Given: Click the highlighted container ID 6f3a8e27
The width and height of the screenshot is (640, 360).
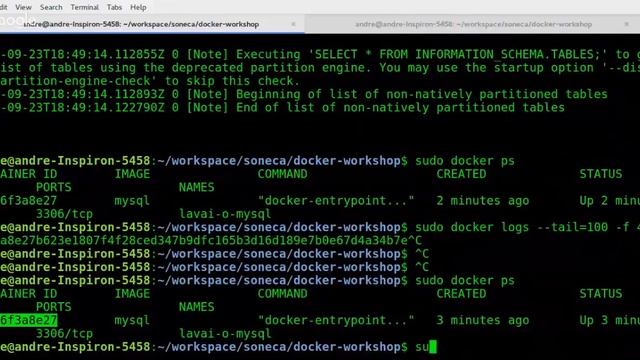Looking at the screenshot, I should click(29, 320).
